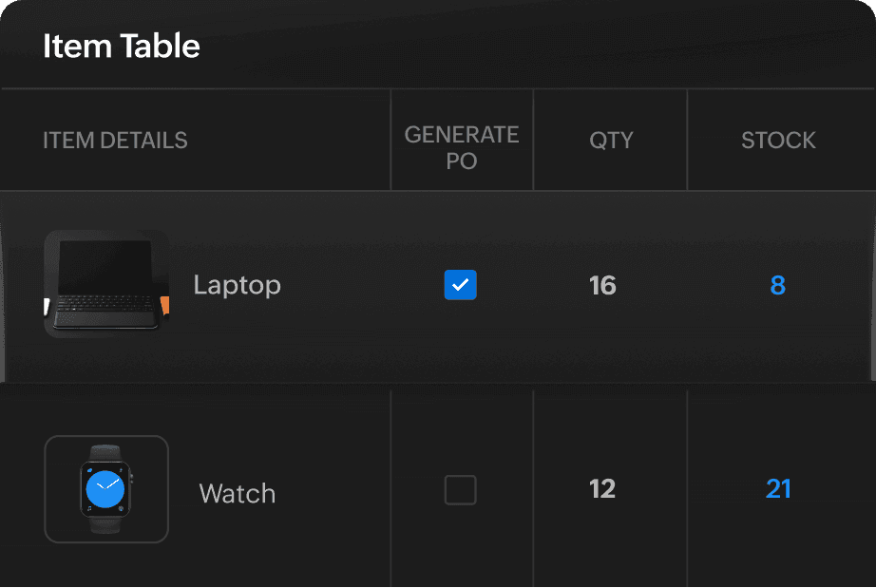Open Watch stock count of 21
The height and width of the screenshot is (588, 876).
pos(778,489)
